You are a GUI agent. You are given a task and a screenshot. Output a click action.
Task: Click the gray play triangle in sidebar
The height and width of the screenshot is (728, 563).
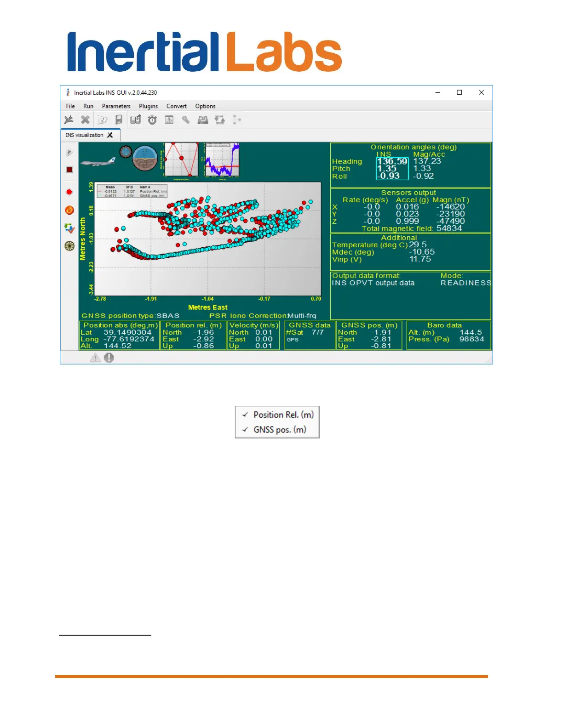(69, 152)
